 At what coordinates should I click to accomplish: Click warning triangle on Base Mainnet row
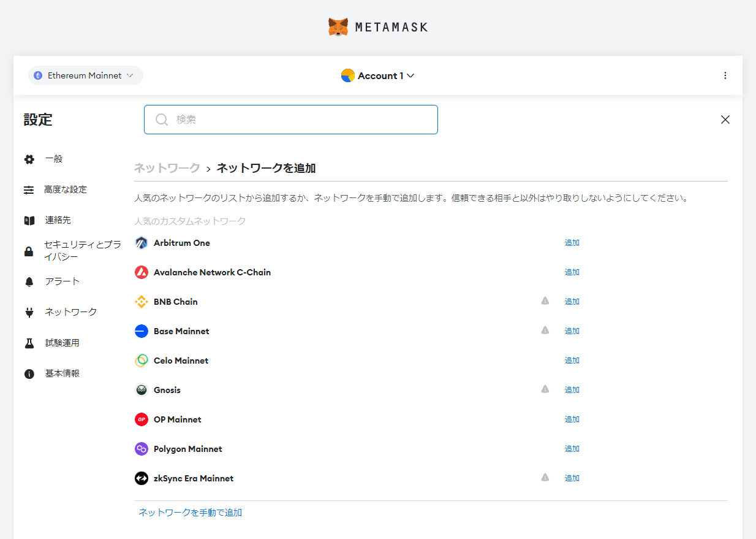tap(545, 330)
